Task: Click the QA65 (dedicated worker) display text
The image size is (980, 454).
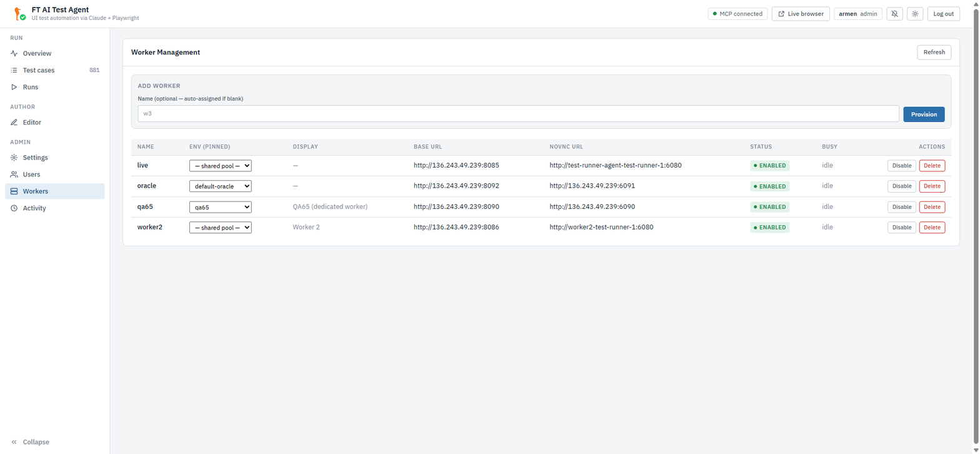Action: [330, 207]
